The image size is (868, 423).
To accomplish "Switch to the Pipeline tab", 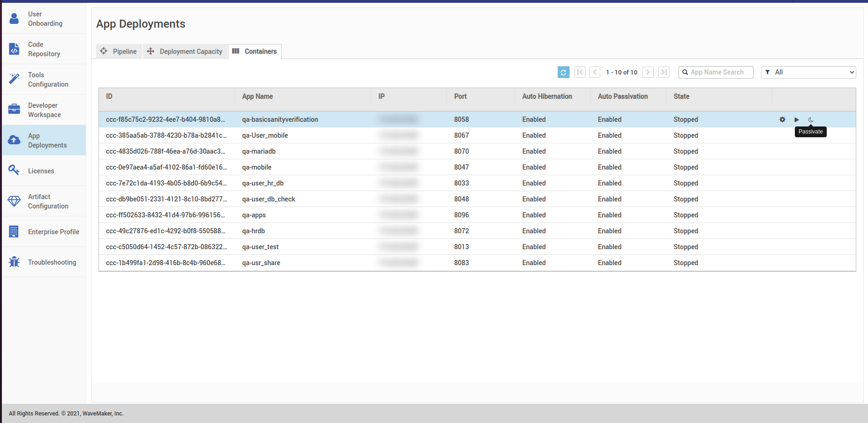I will 119,52.
